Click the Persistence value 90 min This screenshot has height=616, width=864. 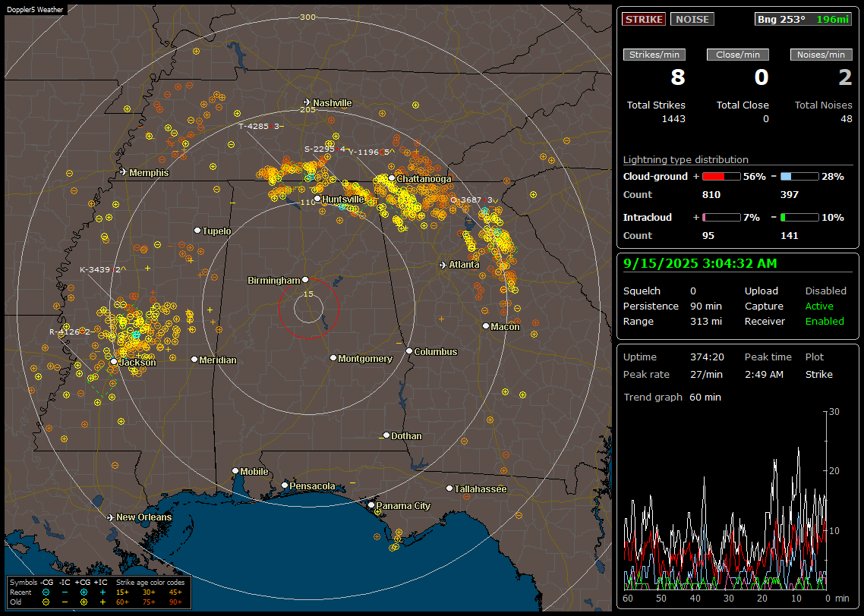(706, 306)
